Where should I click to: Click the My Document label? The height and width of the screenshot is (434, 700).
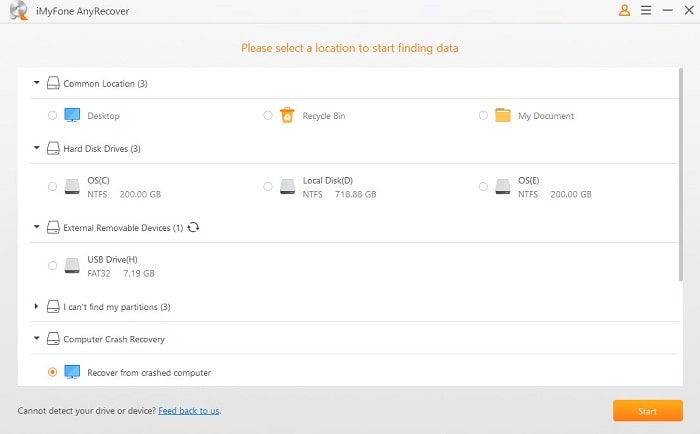pyautogui.click(x=546, y=116)
